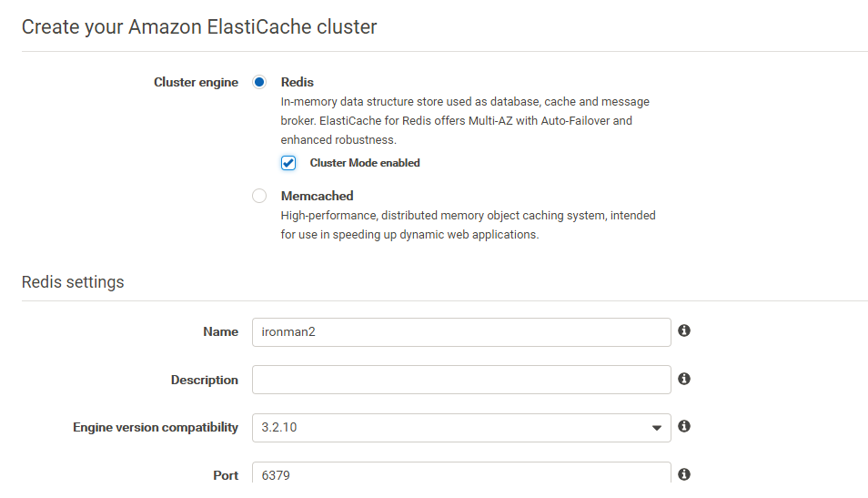
Task: Click the Cluster Mode enabled label text
Action: pyautogui.click(x=364, y=163)
